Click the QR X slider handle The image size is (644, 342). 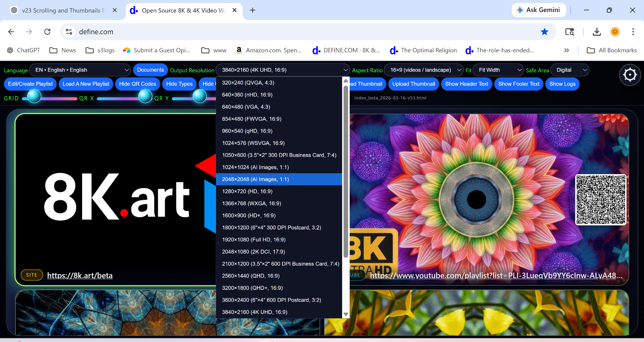coord(145,96)
